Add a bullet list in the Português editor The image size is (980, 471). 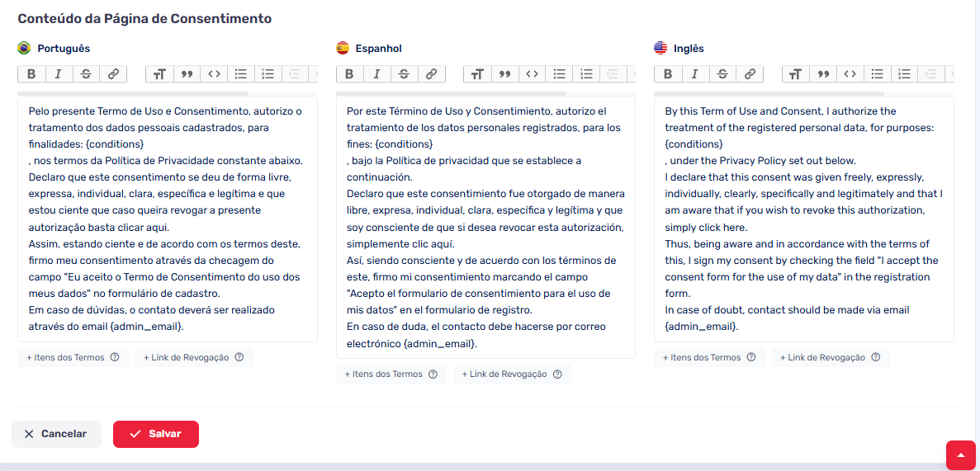tap(241, 74)
